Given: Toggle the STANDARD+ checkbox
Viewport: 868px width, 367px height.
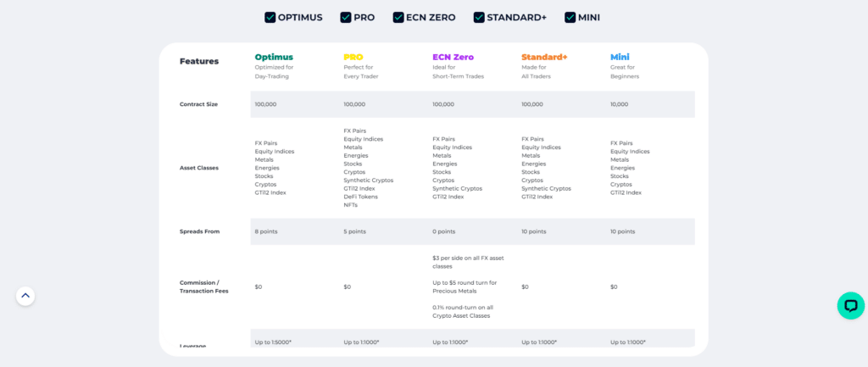Looking at the screenshot, I should coord(479,17).
